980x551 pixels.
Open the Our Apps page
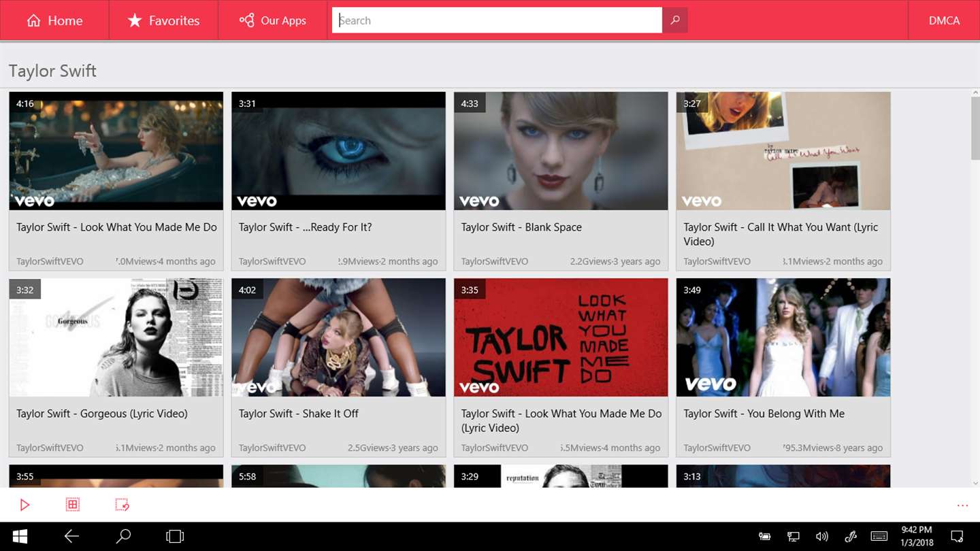[273, 20]
